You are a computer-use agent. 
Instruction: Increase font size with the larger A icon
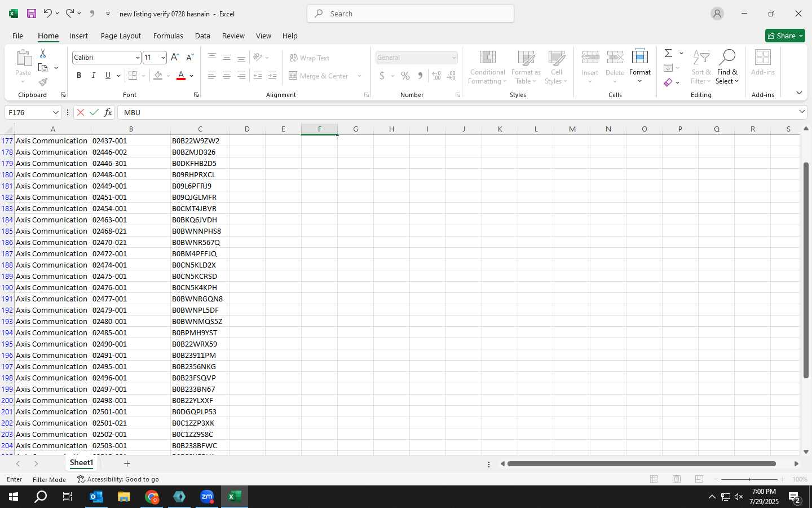click(175, 57)
